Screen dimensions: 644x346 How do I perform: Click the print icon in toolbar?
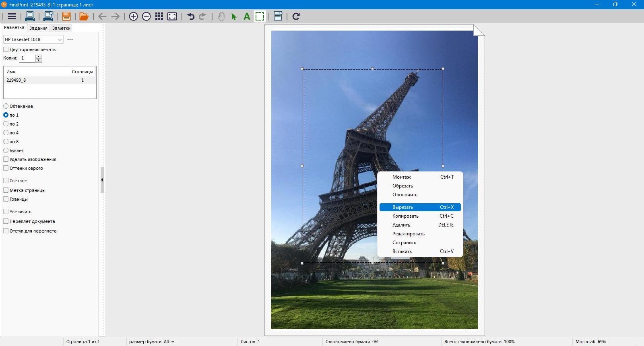(30, 16)
